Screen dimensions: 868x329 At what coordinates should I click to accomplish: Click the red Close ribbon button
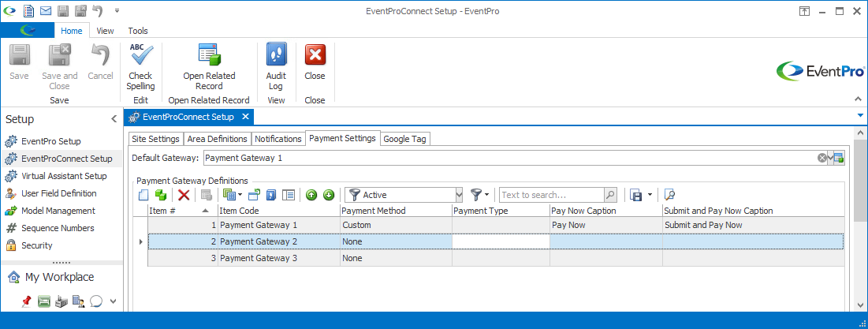(315, 62)
